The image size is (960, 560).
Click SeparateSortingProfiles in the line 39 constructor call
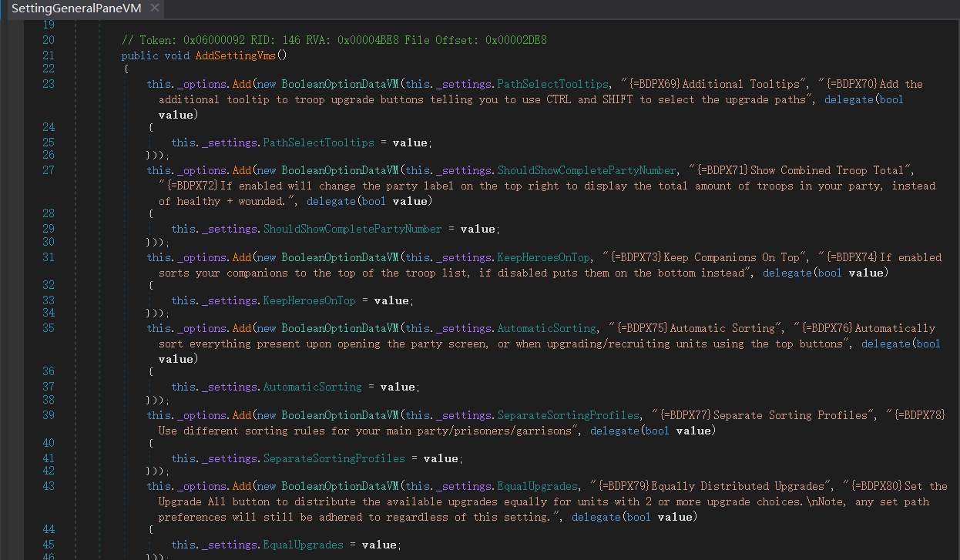[x=569, y=415]
